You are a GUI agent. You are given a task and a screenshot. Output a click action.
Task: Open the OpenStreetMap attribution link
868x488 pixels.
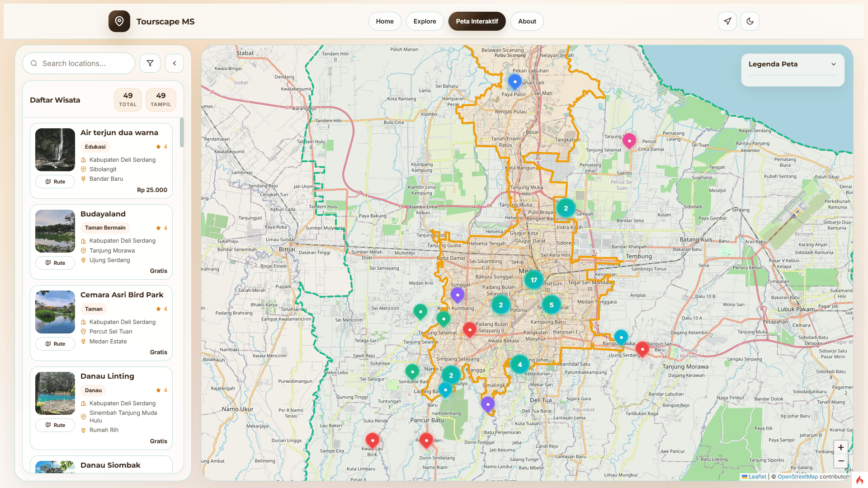797,477
